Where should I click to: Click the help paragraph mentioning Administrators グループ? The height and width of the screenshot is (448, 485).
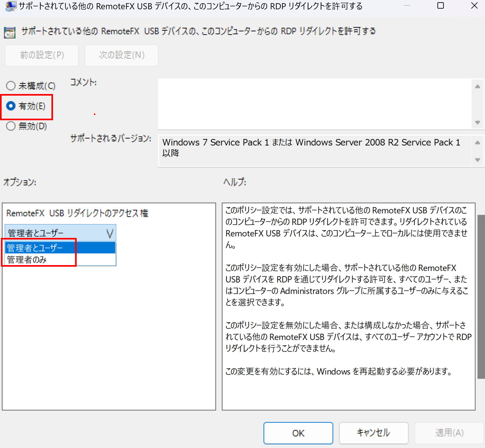point(347,285)
